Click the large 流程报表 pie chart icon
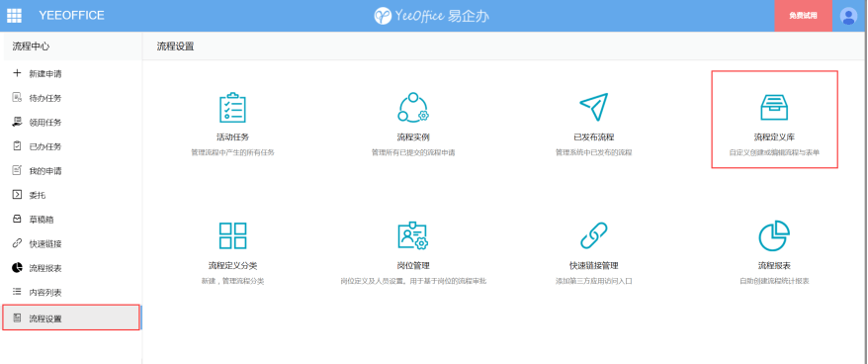The height and width of the screenshot is (364, 868). [774, 235]
